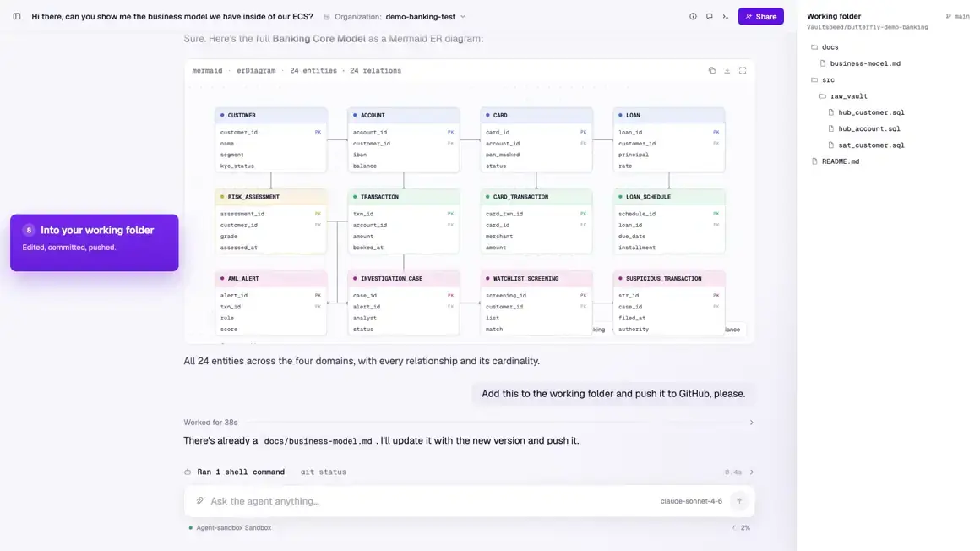Select the WATCHLIST_SCREENING entity header
This screenshot has width=980, height=551.
(536, 278)
